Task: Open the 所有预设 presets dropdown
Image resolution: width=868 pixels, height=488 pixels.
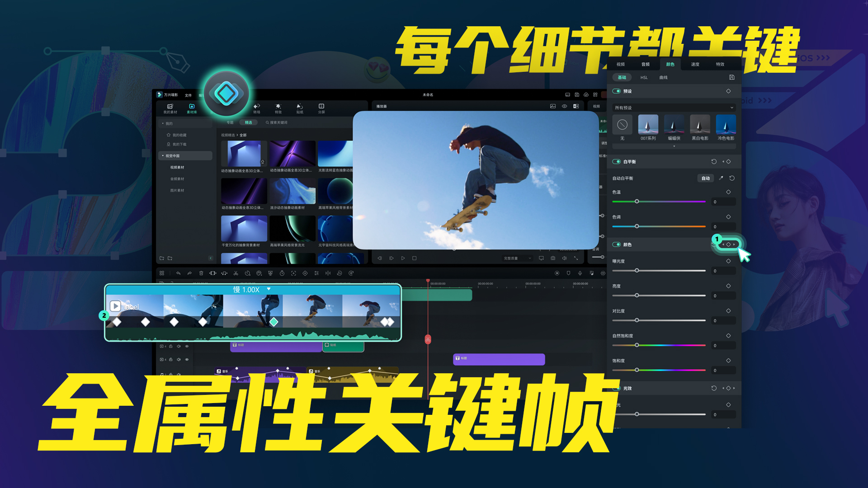Action: [x=674, y=107]
